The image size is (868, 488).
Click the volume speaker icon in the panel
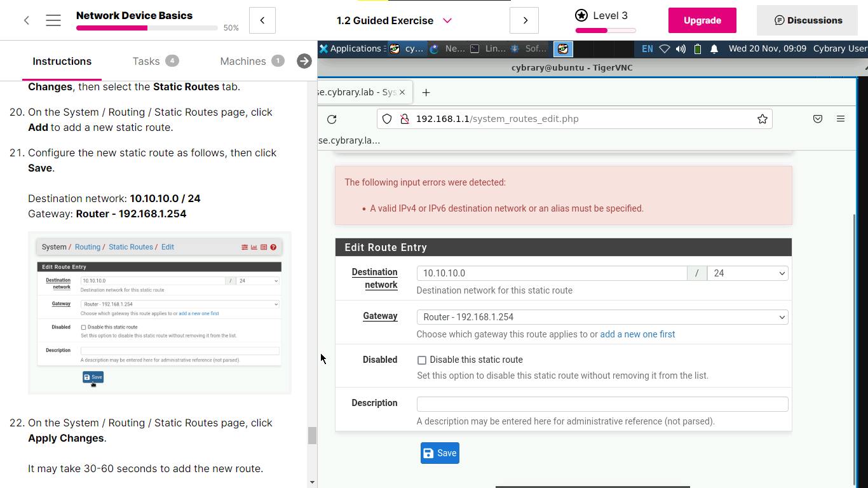pyautogui.click(x=681, y=49)
